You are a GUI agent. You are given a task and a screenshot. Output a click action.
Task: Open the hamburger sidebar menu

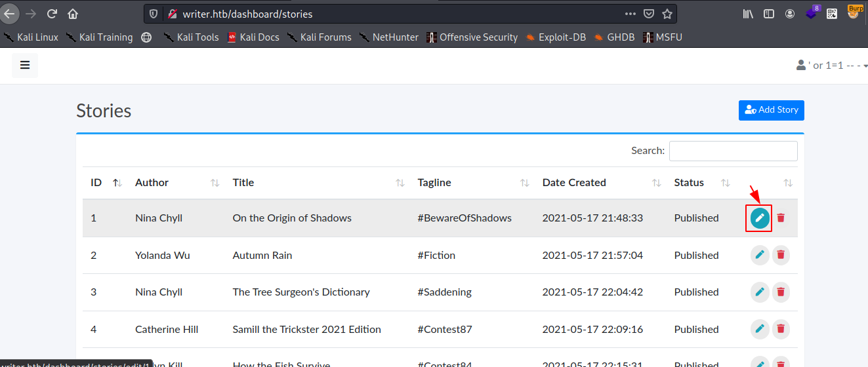point(25,66)
